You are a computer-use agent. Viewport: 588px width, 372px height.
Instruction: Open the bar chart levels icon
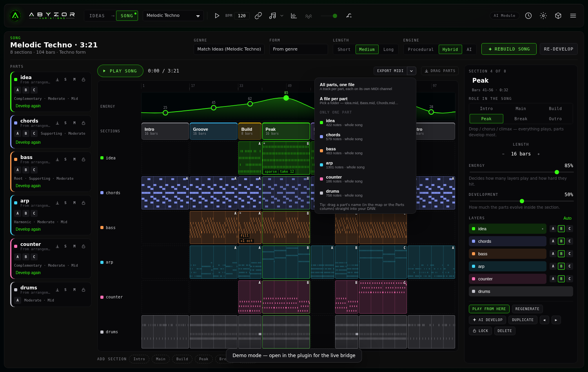pyautogui.click(x=294, y=16)
